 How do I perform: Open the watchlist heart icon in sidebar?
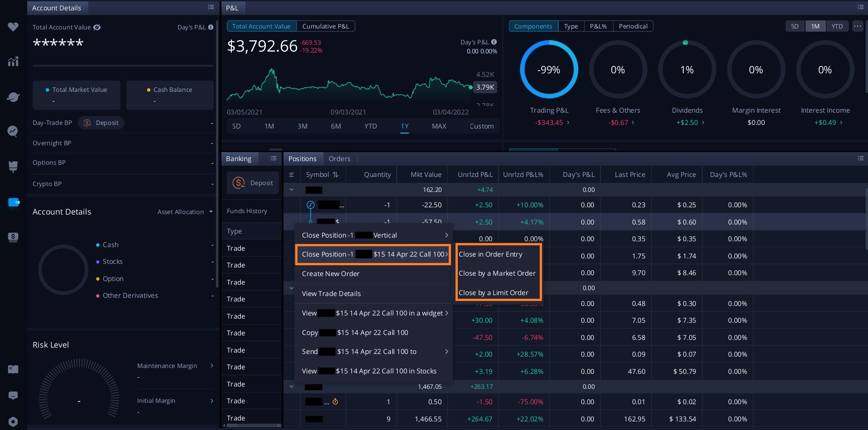click(13, 27)
